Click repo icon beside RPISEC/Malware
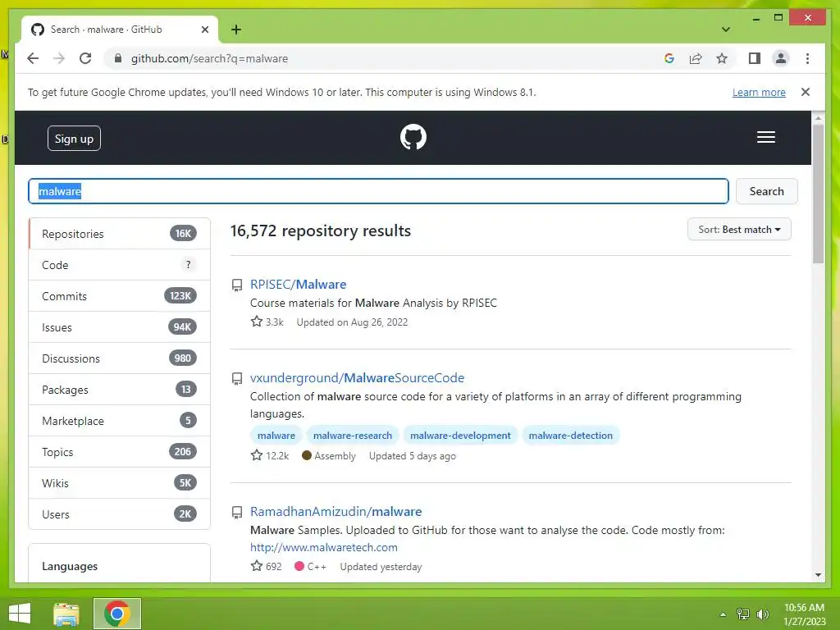Viewport: 840px width, 630px height. point(237,285)
